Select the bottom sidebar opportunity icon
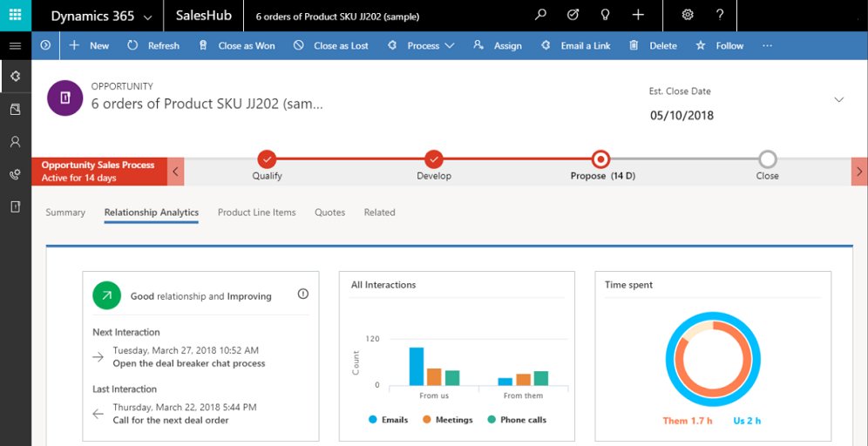This screenshot has width=868, height=446. coord(16,206)
